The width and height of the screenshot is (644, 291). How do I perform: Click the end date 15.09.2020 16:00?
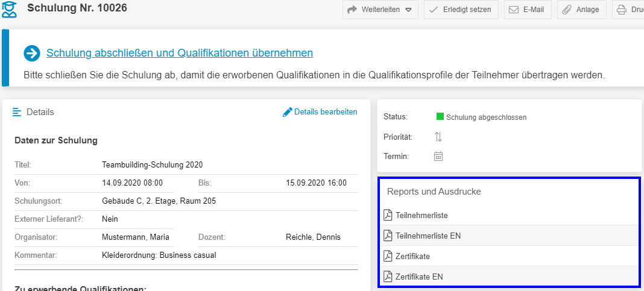(x=316, y=183)
